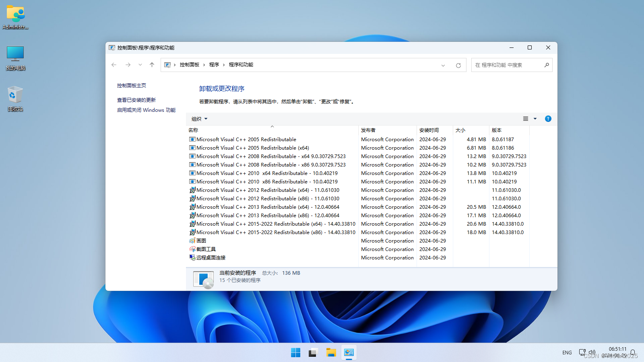Image resolution: width=644 pixels, height=362 pixels.
Task: Expand the chevron after 程序 breadcrumb
Action: [x=224, y=65]
